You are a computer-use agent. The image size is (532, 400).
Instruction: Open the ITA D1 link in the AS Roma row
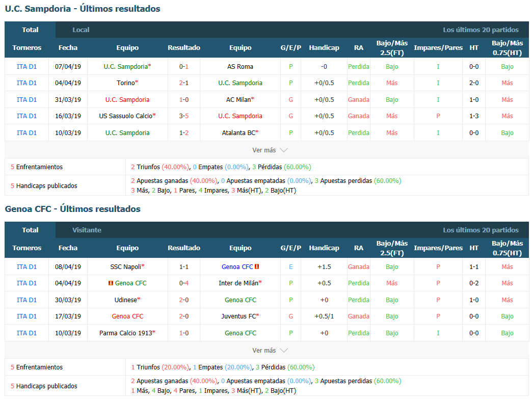pos(27,67)
